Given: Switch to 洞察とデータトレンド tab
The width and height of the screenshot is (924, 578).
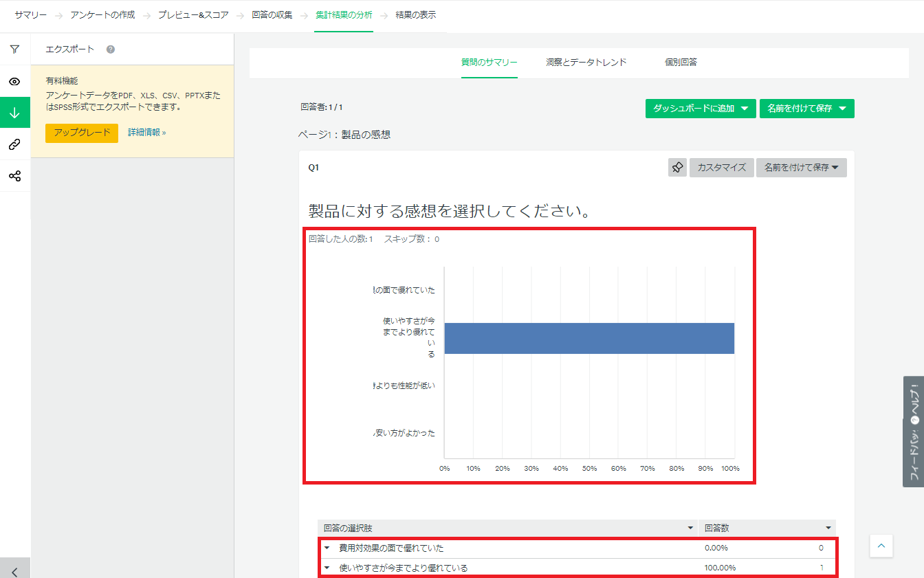Looking at the screenshot, I should point(586,63).
